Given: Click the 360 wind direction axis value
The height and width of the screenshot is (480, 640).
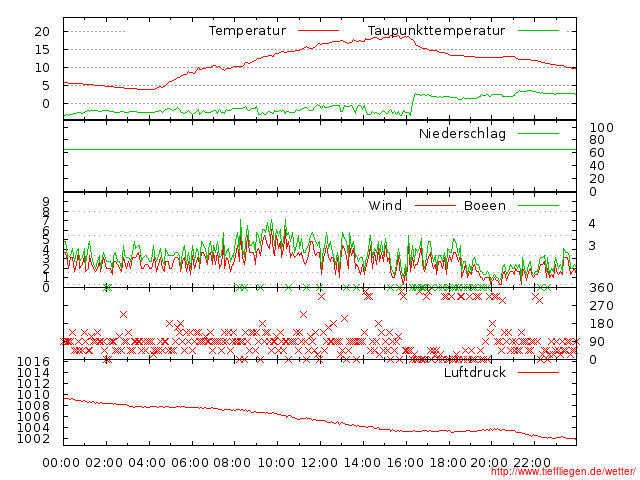Looking at the screenshot, I should pos(601,288).
